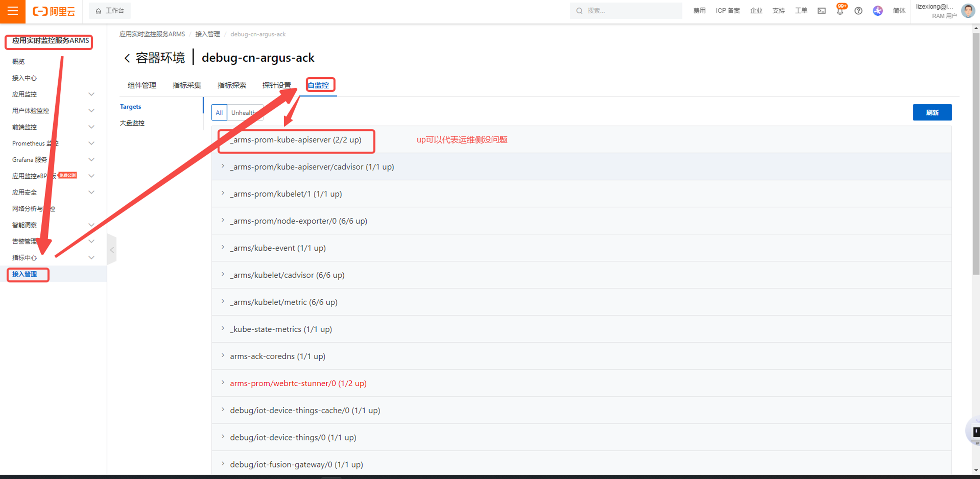This screenshot has height=479, width=980.
Task: Click the help question mark icon
Action: 858,11
